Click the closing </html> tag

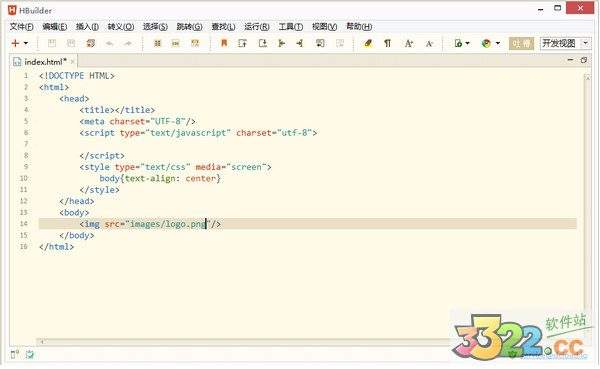click(x=56, y=247)
